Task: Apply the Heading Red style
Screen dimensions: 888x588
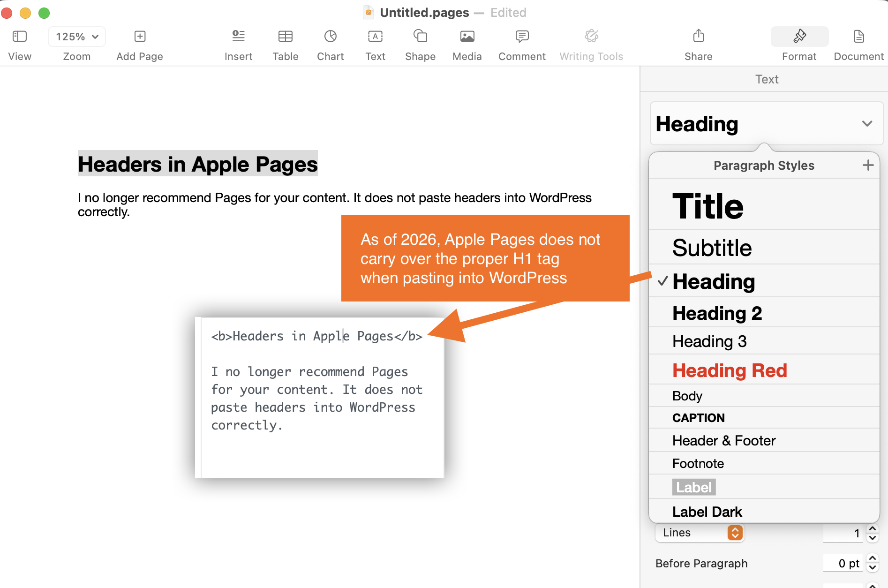Action: 764,370
